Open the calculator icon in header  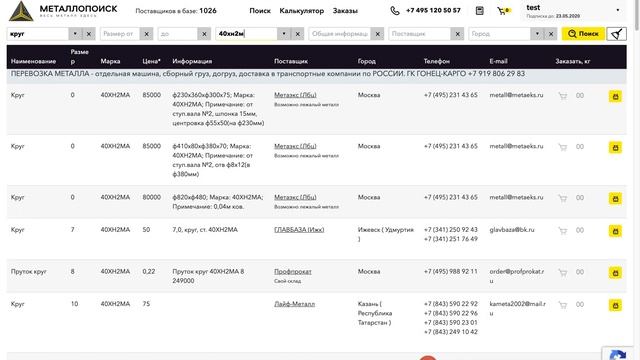point(480,11)
